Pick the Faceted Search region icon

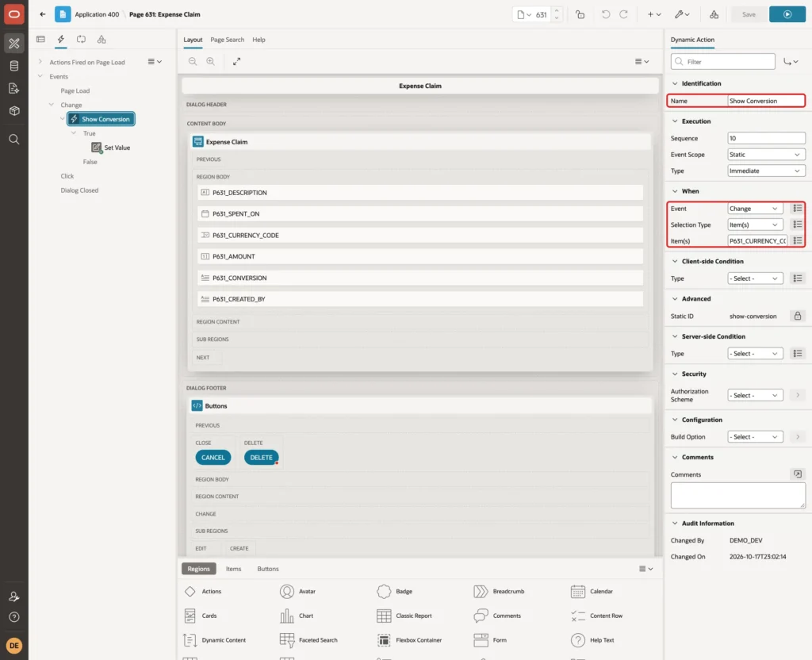tap(287, 640)
